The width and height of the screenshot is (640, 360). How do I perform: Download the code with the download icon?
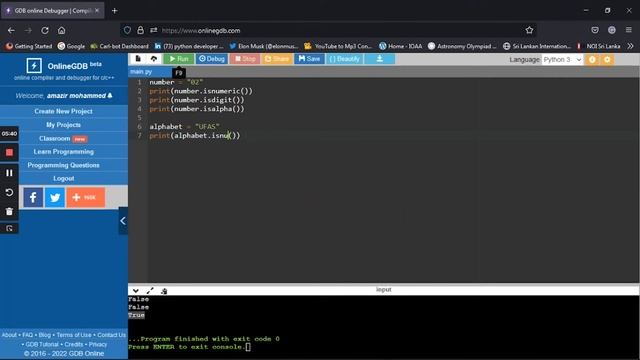tap(380, 59)
